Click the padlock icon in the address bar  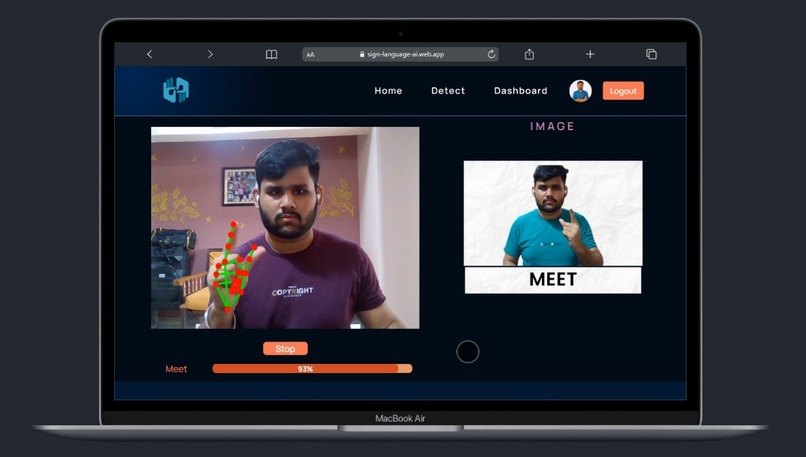(362, 54)
